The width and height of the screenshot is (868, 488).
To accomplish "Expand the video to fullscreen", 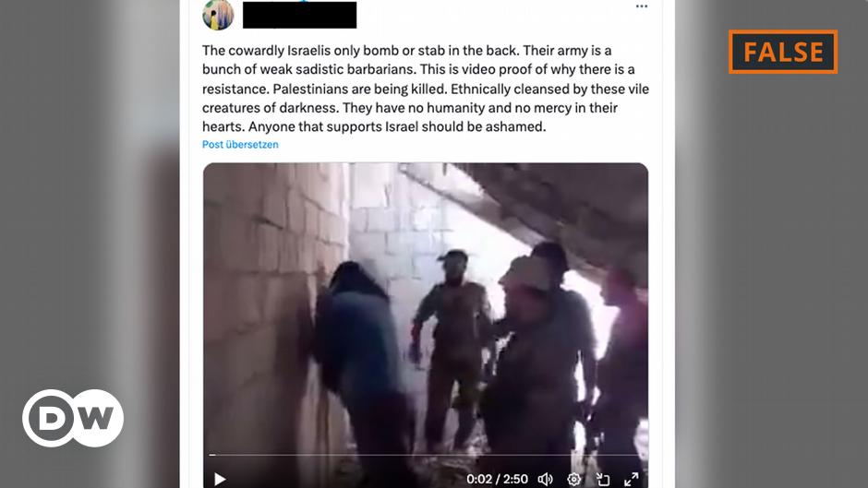I will pos(631,479).
